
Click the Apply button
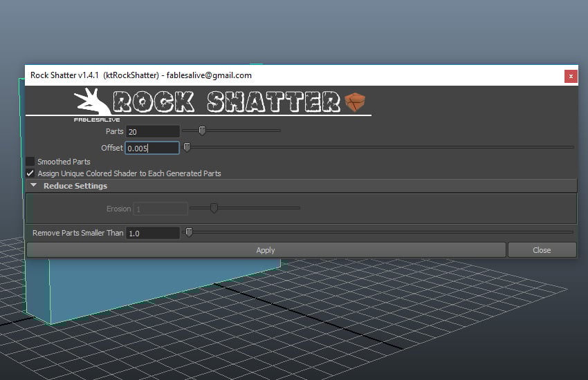coord(266,249)
